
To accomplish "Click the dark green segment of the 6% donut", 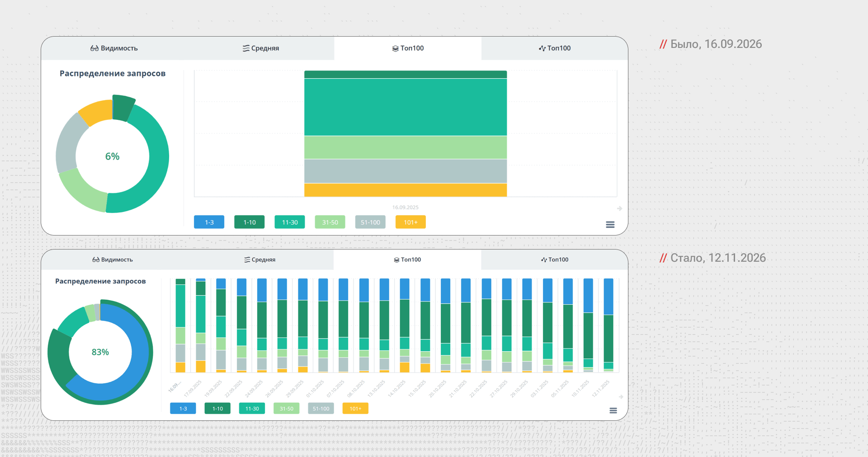I will [x=123, y=108].
